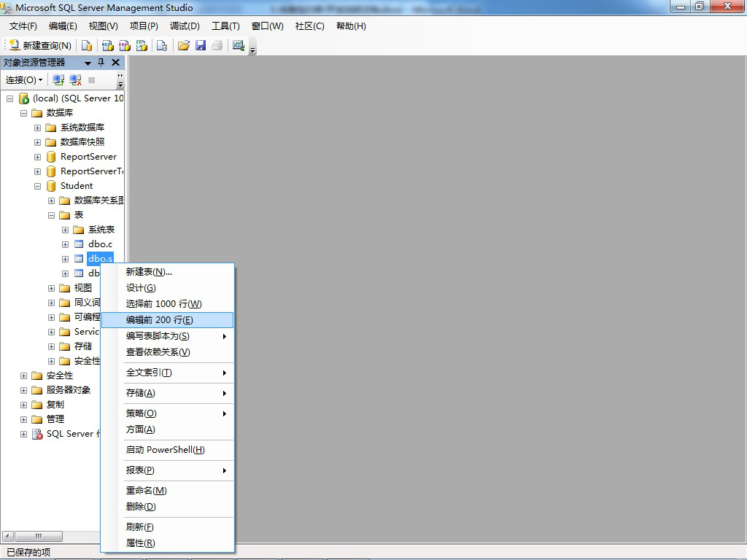Expand the ReportServer database node
Screen dimensions: 747x560
(37, 157)
